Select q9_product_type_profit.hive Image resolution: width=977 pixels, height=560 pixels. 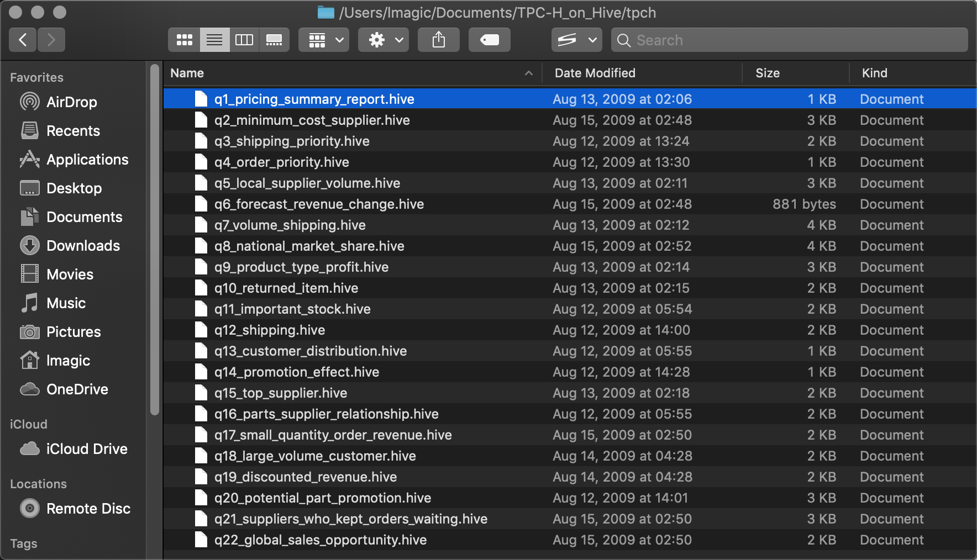coord(570,267)
